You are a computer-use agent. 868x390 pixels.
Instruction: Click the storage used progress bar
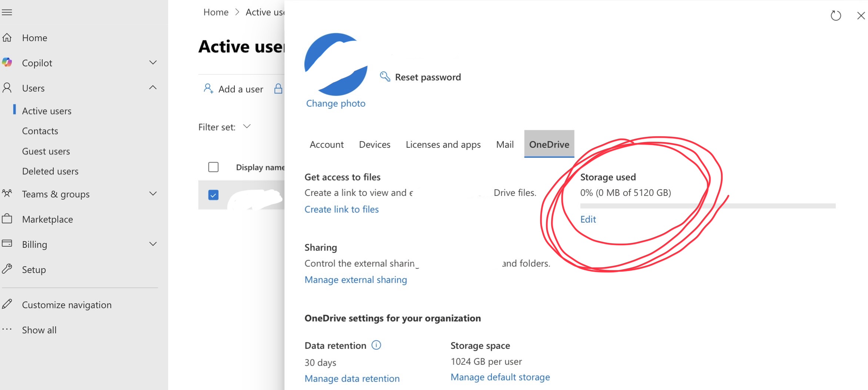[707, 206]
